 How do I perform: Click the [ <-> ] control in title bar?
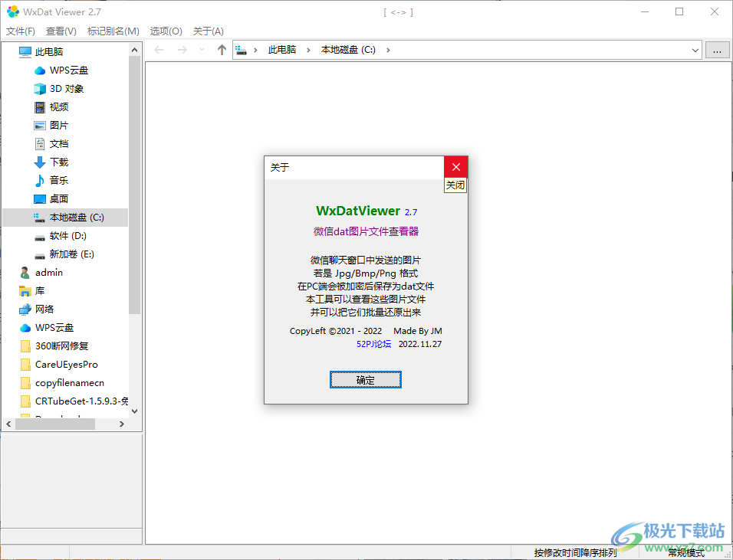tap(397, 11)
